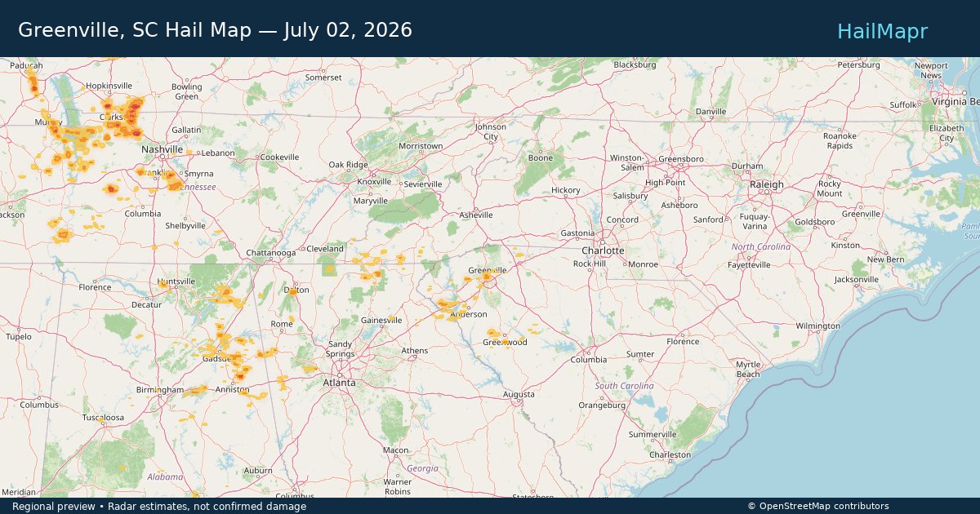Click the Anniston city label
980x514 pixels.
coord(233,390)
